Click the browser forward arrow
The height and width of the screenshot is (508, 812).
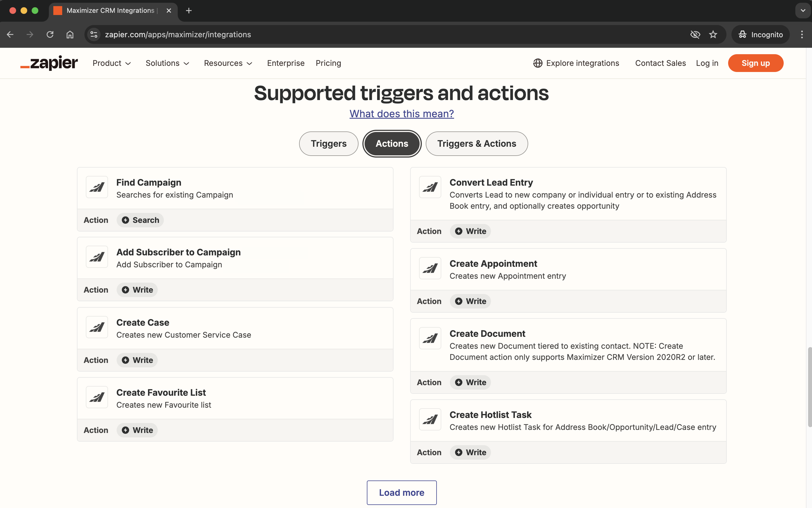point(30,34)
